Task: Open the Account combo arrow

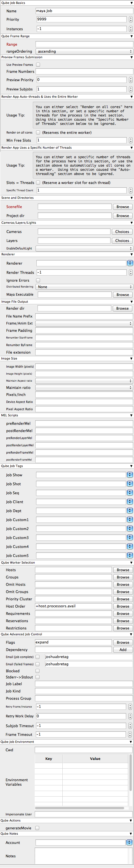Action: [x=129, y=843]
